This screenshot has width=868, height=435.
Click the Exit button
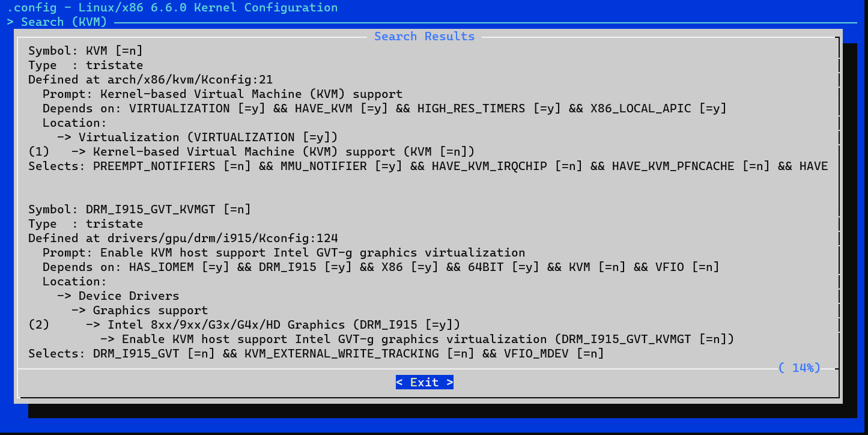[424, 382]
